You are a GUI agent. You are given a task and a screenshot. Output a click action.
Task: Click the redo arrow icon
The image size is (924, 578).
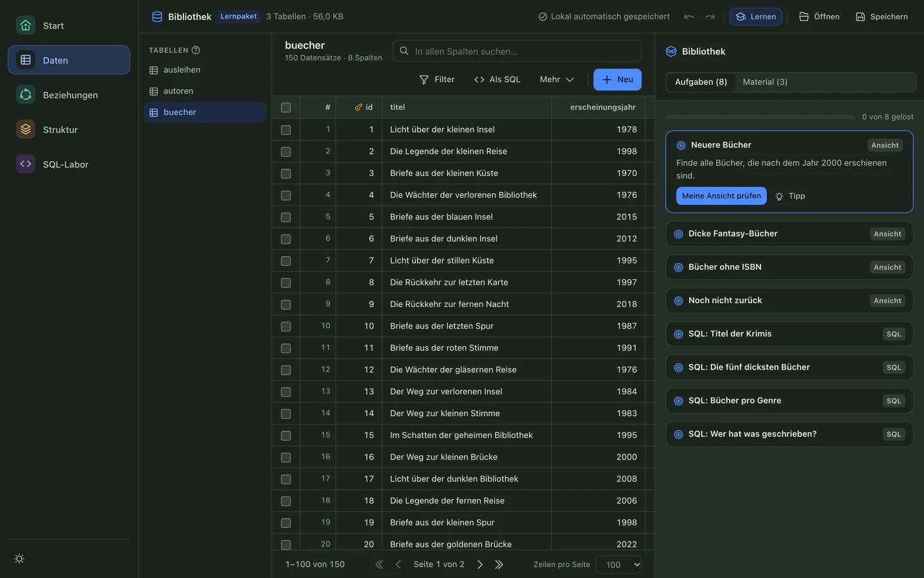click(710, 17)
